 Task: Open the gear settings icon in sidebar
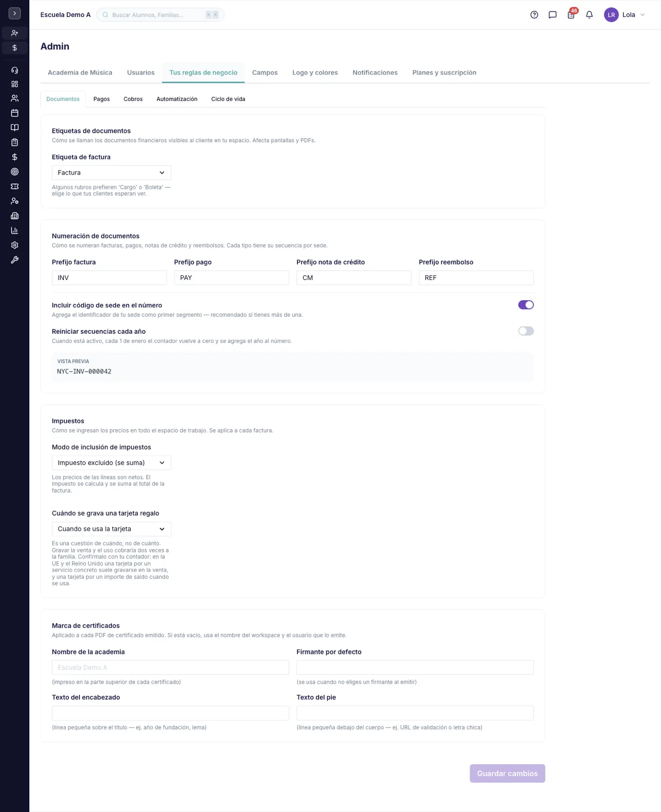click(15, 245)
